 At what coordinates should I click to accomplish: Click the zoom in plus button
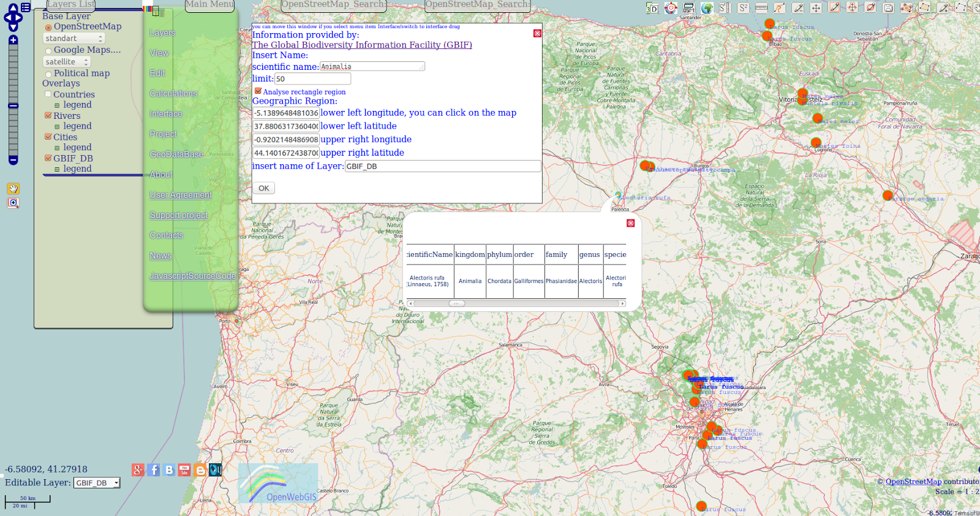click(13, 40)
